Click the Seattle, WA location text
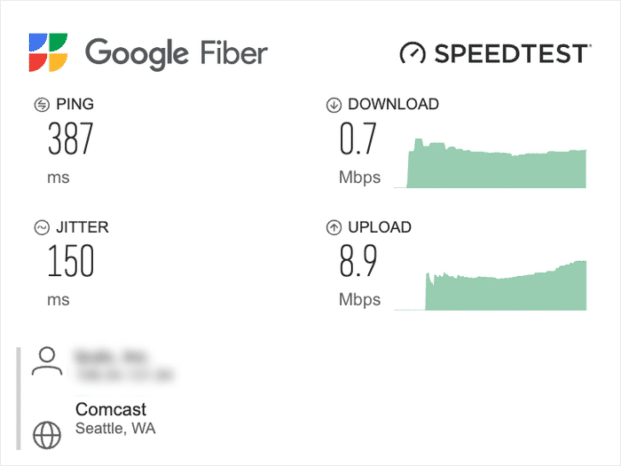Viewport: 621px width, 466px height. [x=116, y=429]
